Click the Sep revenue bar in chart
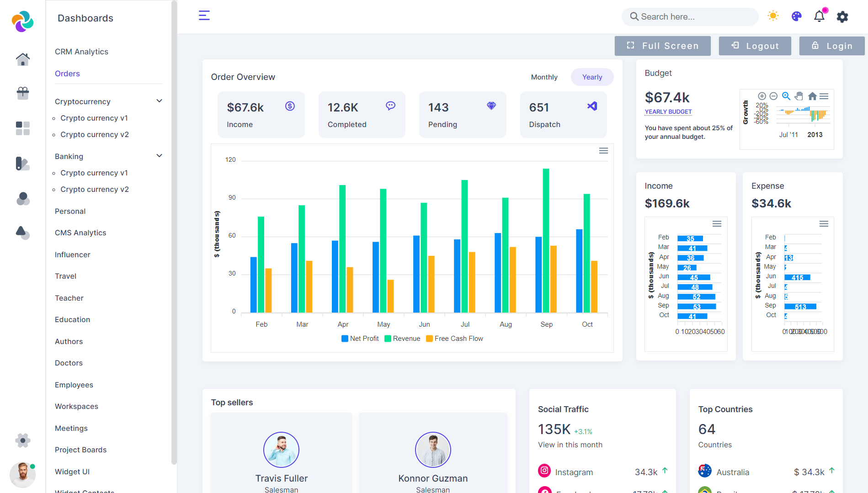This screenshot has width=868, height=493. click(546, 240)
